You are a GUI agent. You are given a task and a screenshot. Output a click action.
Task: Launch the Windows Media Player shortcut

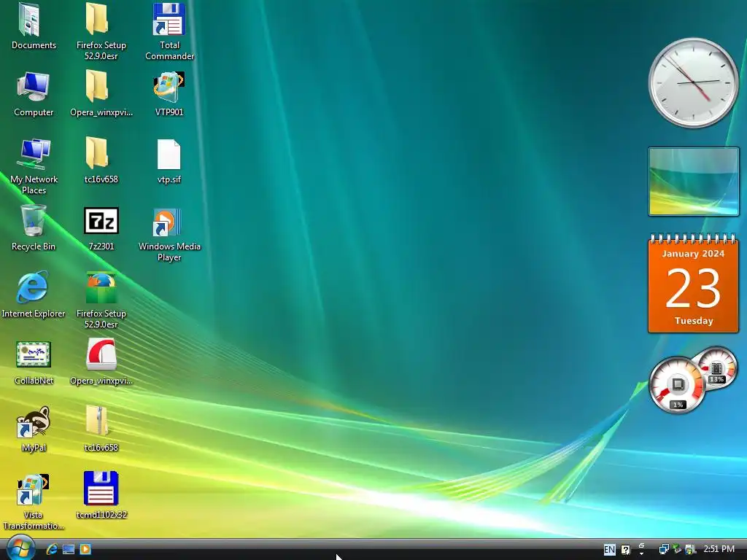coord(167,222)
